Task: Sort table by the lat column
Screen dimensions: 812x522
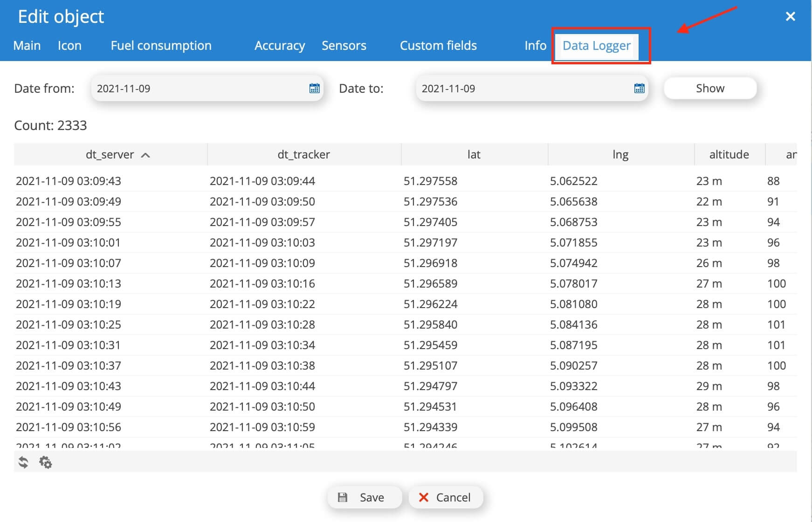Action: pyautogui.click(x=474, y=155)
